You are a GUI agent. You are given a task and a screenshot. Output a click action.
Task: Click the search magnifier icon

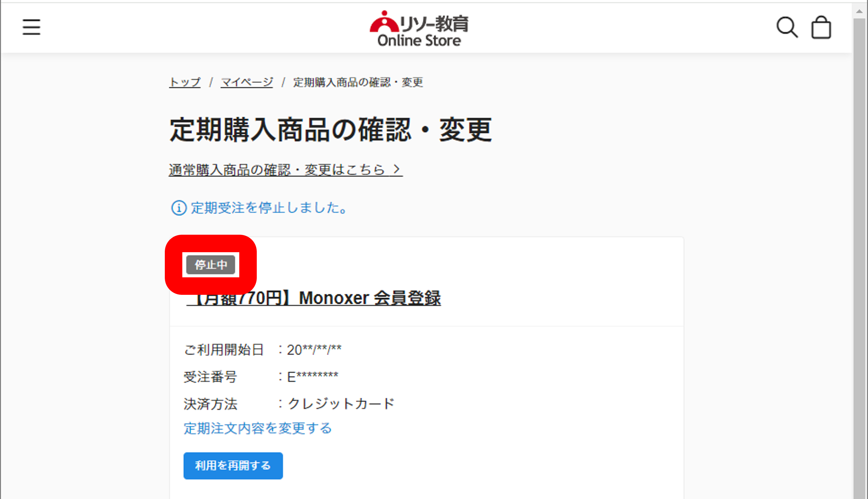click(x=787, y=27)
